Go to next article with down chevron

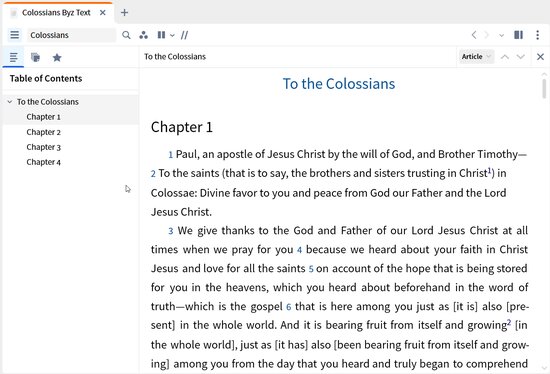(x=521, y=57)
